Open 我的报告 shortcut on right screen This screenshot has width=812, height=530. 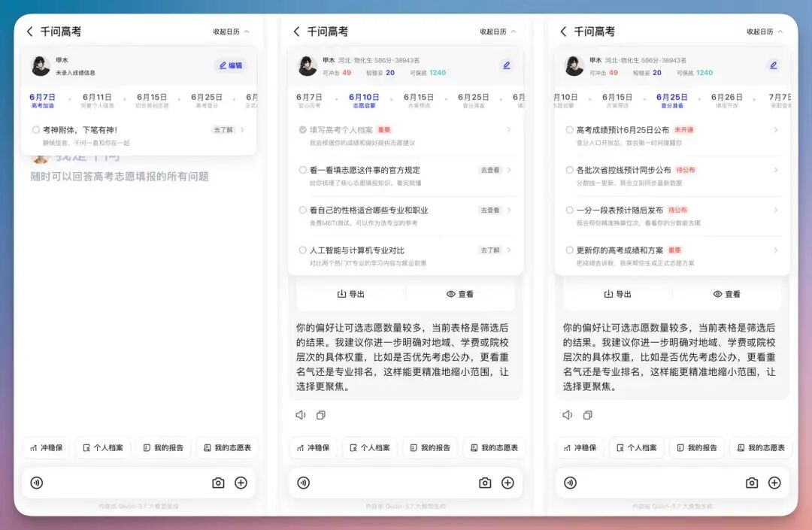[x=696, y=448]
